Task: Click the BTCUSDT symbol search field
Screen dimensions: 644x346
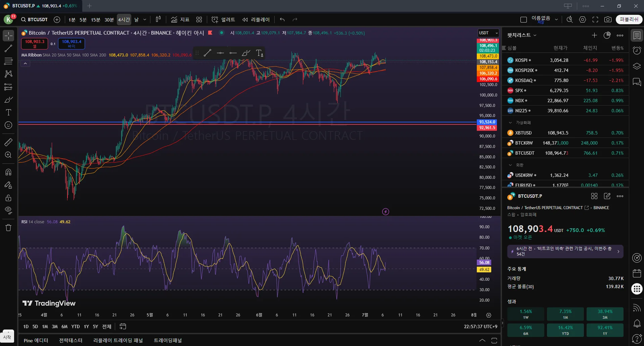Action: [34, 20]
